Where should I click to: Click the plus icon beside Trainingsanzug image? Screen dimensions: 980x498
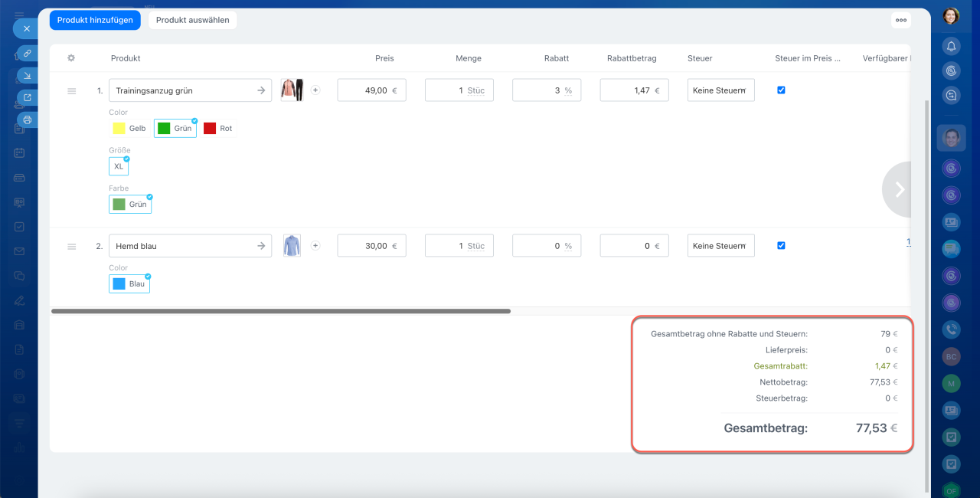[x=315, y=90]
